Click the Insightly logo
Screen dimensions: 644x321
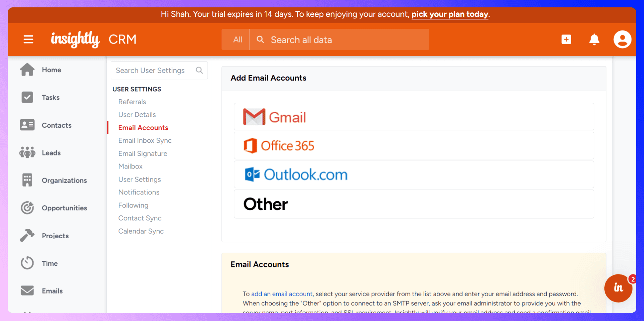pos(75,40)
